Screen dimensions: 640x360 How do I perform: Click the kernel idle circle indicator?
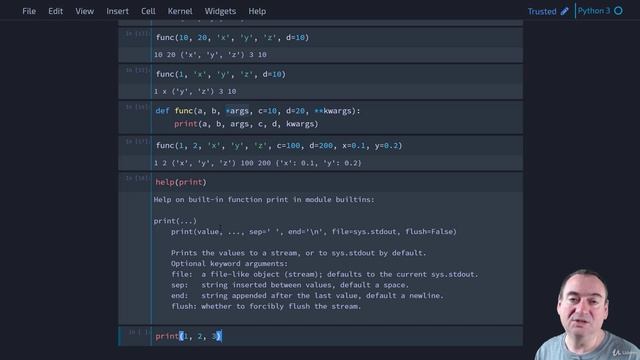[x=618, y=11]
